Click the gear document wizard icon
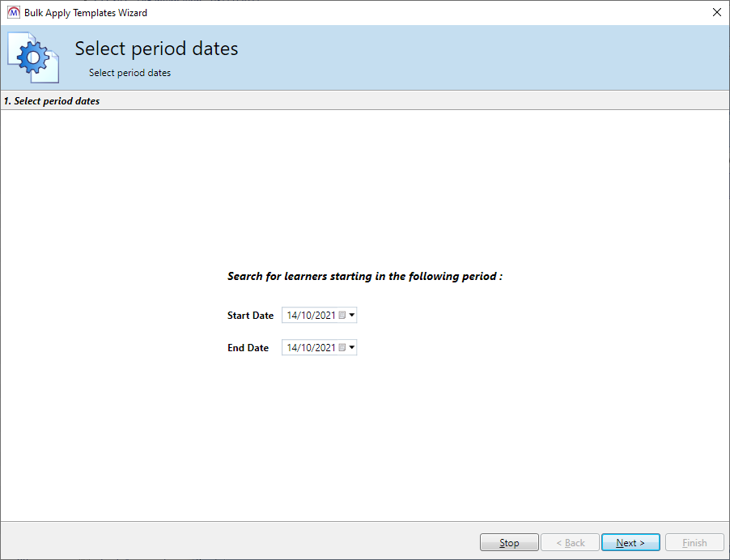Viewport: 730px width, 560px height. [x=34, y=57]
